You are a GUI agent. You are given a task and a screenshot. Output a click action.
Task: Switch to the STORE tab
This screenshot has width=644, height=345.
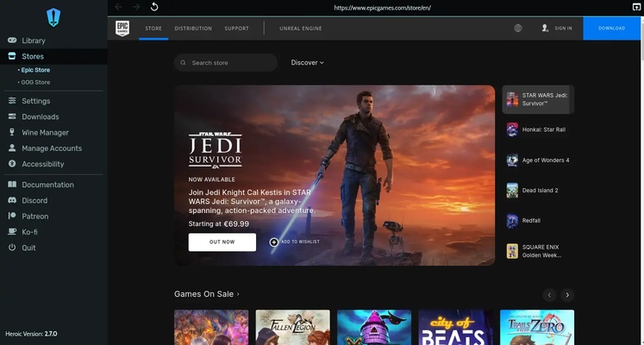click(153, 28)
